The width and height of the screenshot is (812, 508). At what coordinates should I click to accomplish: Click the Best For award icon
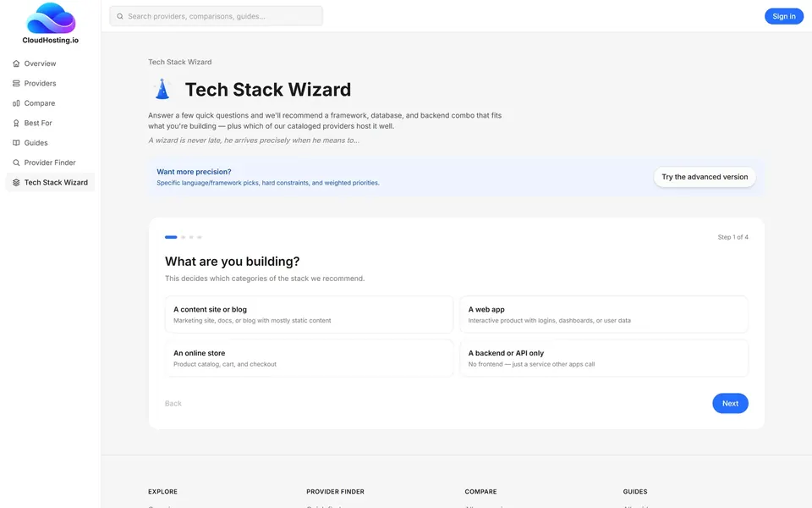pos(16,123)
